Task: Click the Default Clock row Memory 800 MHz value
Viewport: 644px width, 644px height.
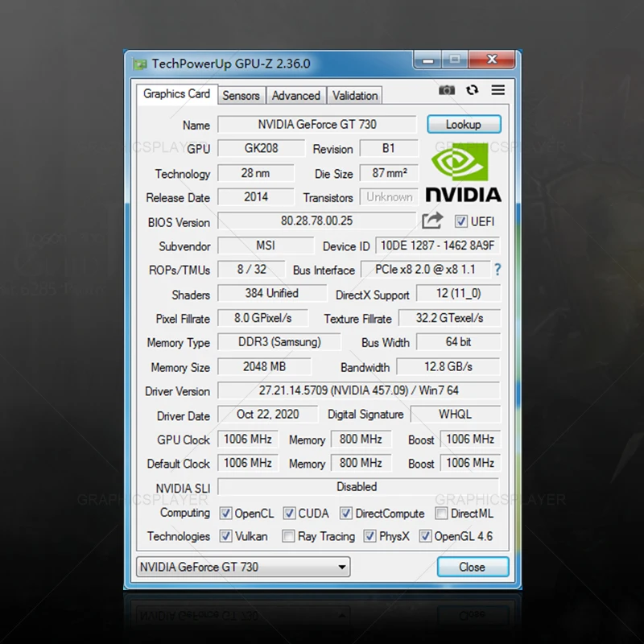Action: (361, 462)
